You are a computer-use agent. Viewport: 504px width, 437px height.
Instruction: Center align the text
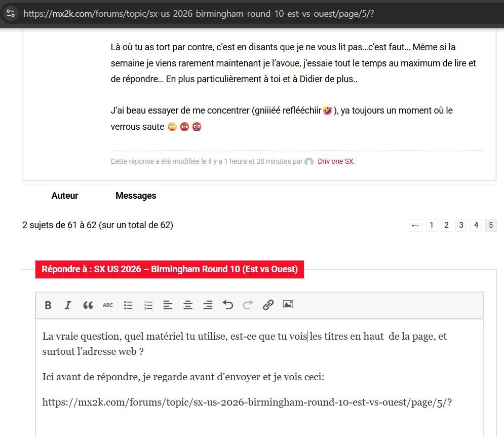point(188,305)
